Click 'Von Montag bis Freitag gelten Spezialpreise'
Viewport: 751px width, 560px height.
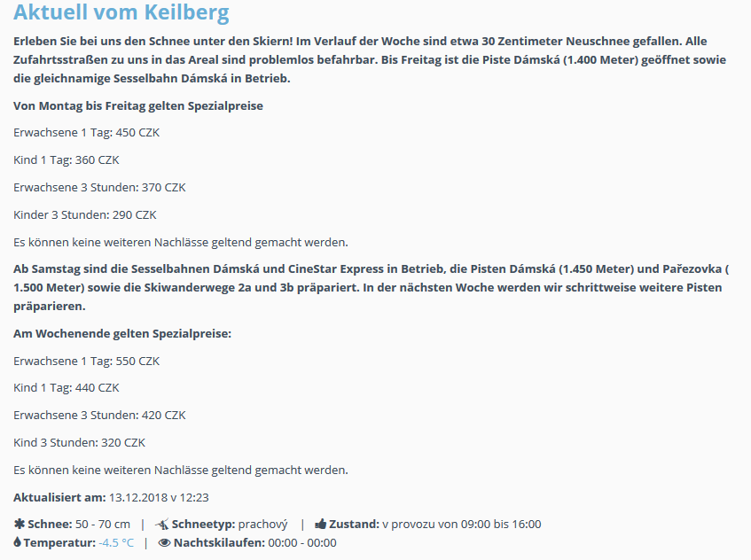(138, 105)
